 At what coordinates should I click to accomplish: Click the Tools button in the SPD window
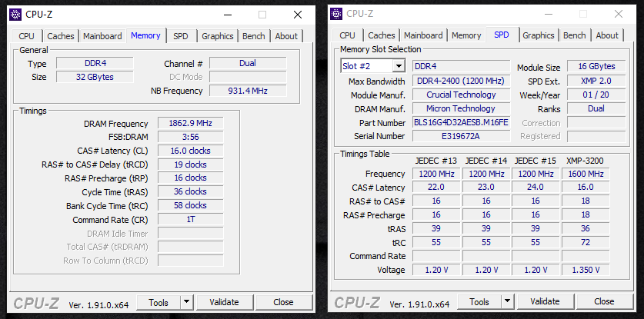479,302
